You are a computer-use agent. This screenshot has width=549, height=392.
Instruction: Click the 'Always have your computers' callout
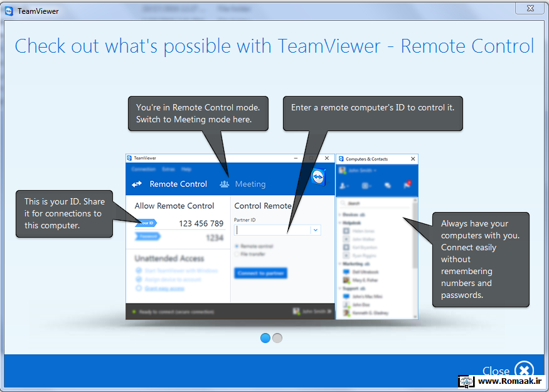tap(481, 260)
